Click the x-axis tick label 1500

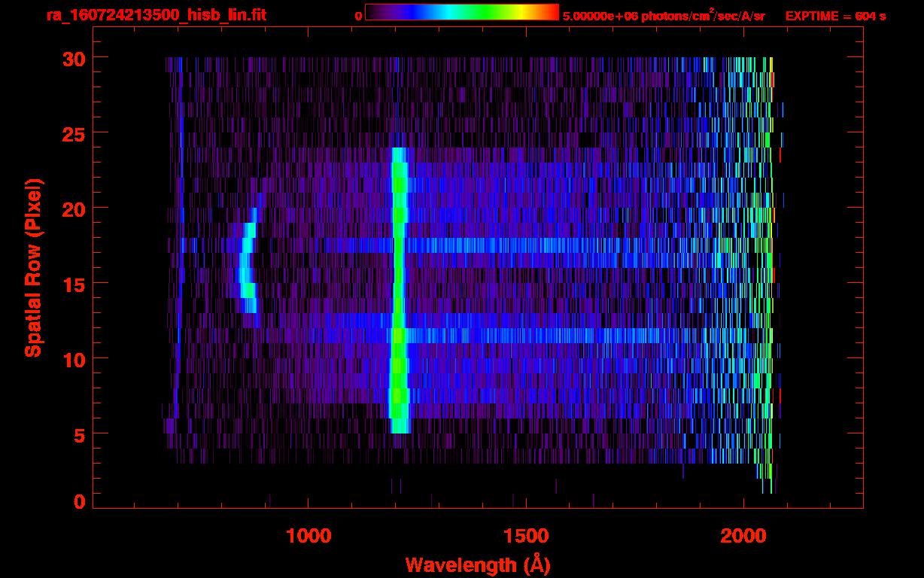pos(526,536)
